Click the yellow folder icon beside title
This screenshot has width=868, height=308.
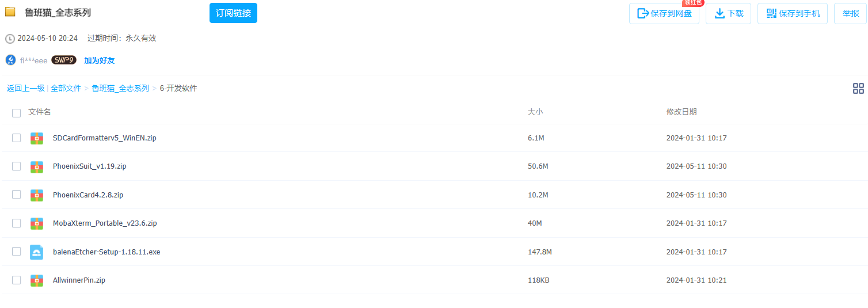(x=10, y=12)
